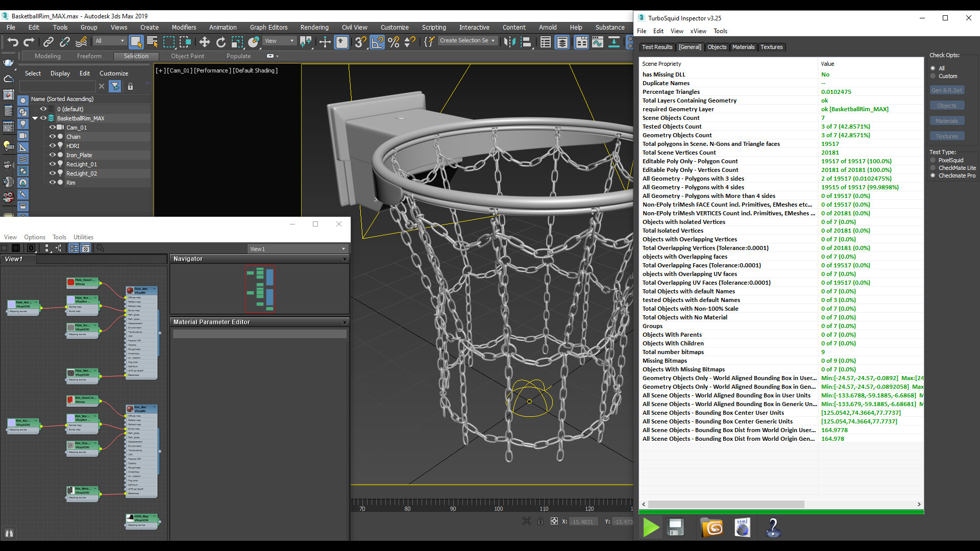Toggle the Angle Snap icon

[x=377, y=42]
